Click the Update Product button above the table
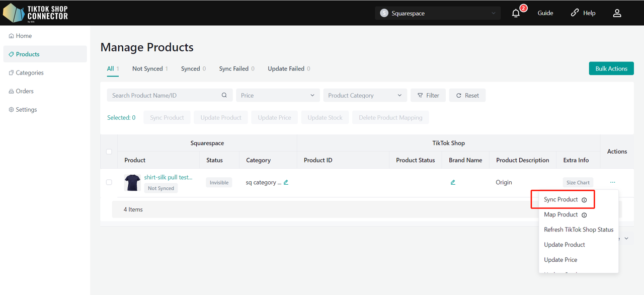Screen dimensions: 644x295 click(221, 118)
